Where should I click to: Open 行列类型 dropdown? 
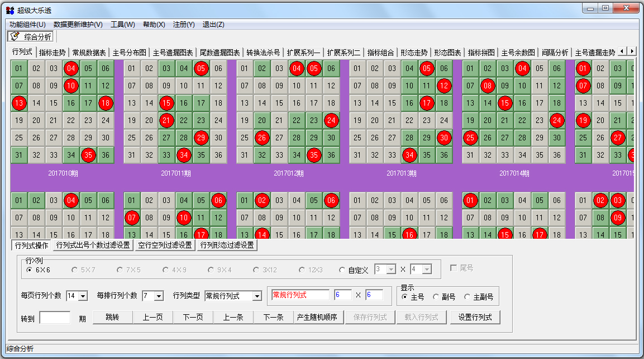pyautogui.click(x=257, y=296)
